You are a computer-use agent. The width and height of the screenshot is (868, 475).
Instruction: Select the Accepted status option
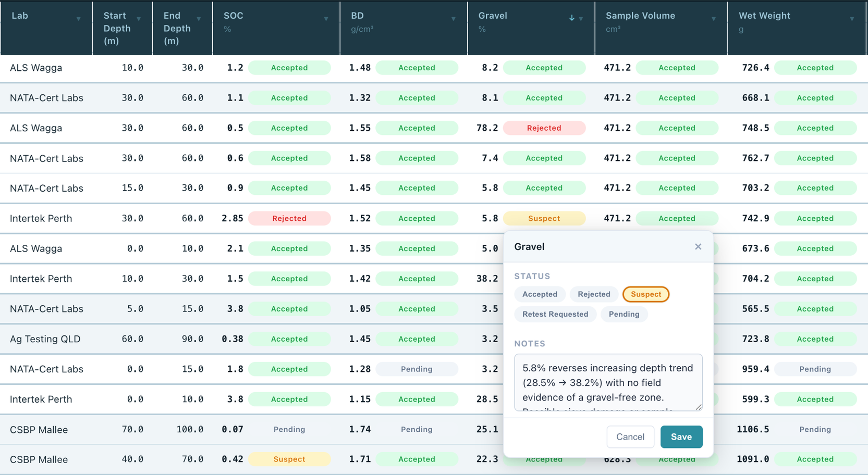(x=540, y=294)
